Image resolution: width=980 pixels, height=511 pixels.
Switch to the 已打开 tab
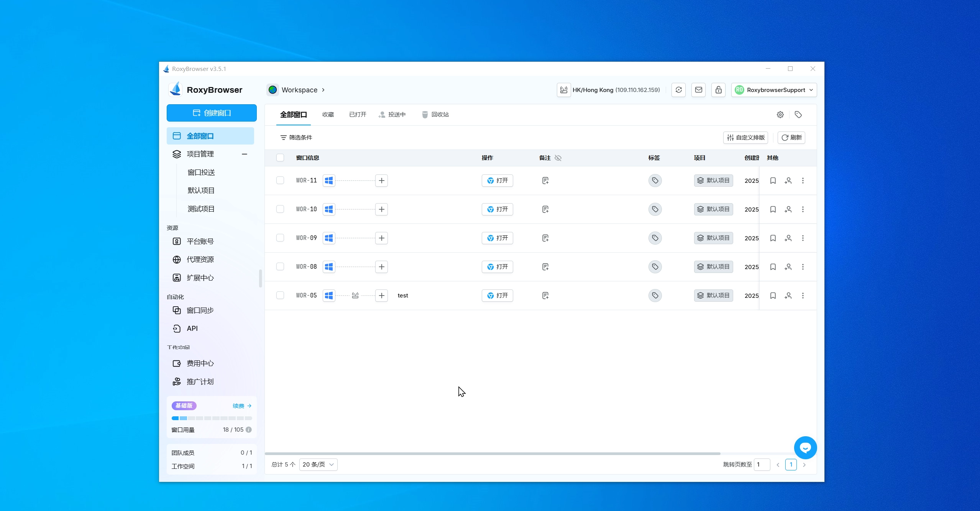pyautogui.click(x=358, y=115)
